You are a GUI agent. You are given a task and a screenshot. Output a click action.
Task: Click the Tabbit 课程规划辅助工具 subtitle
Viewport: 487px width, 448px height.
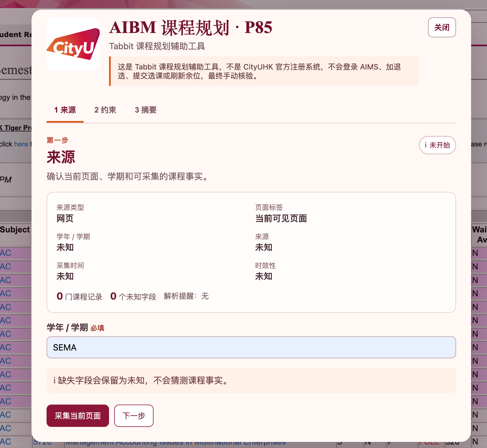click(x=157, y=46)
